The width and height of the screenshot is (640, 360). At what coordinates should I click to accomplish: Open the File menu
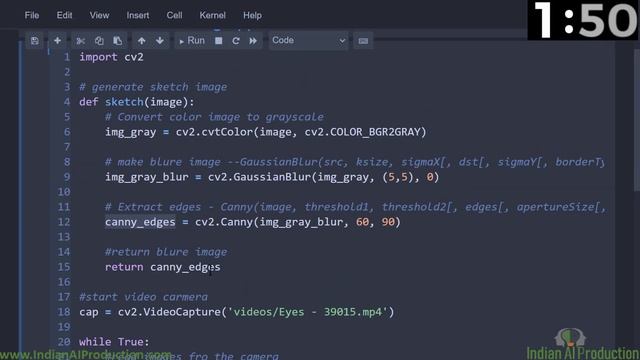32,16
